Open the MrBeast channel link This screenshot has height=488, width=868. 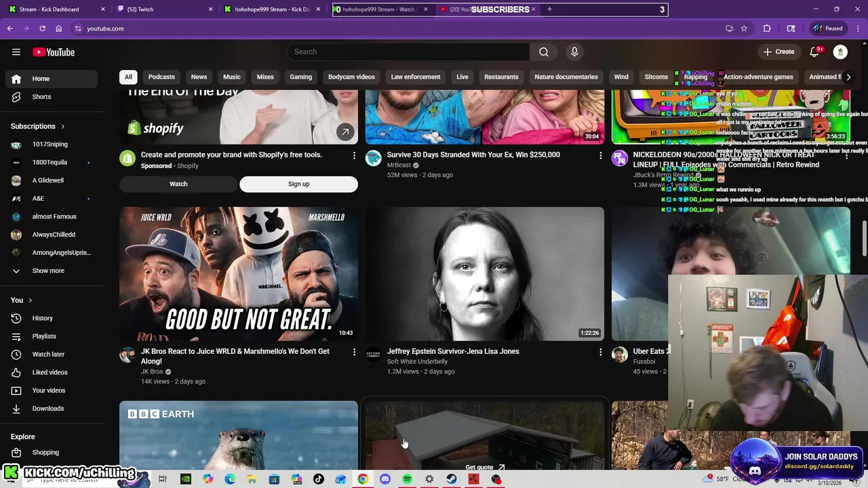click(399, 165)
